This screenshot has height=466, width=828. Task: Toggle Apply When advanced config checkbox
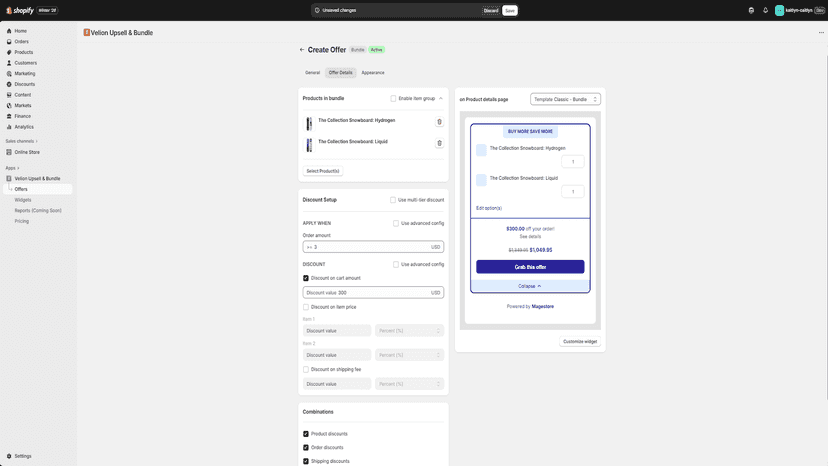(x=396, y=223)
